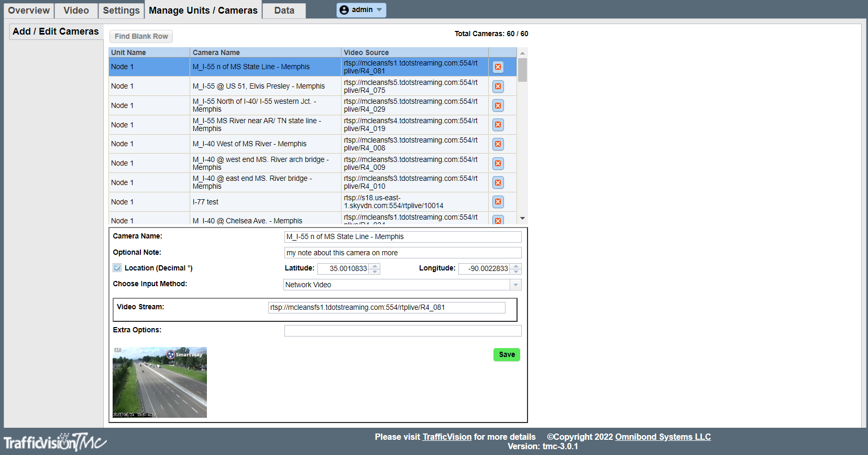Click the camera list scrollbar thumb
Viewport: 868px width, 455px height.
coord(522,70)
